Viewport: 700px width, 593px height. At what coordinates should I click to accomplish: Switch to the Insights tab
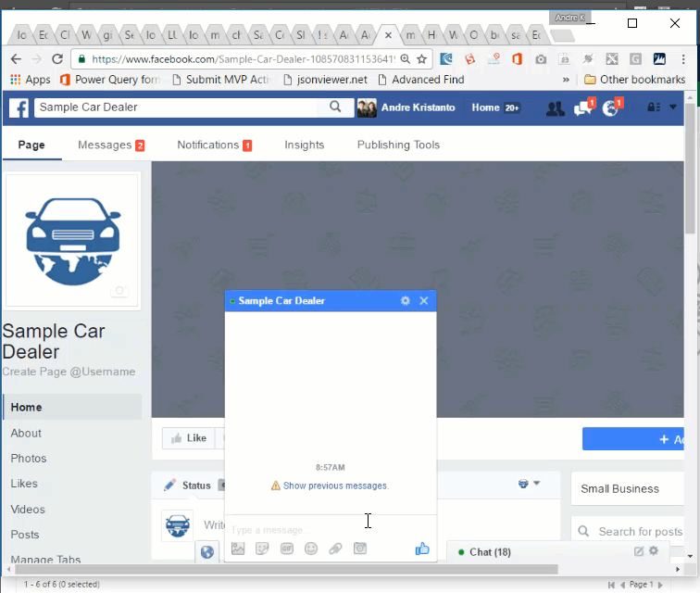coord(304,145)
